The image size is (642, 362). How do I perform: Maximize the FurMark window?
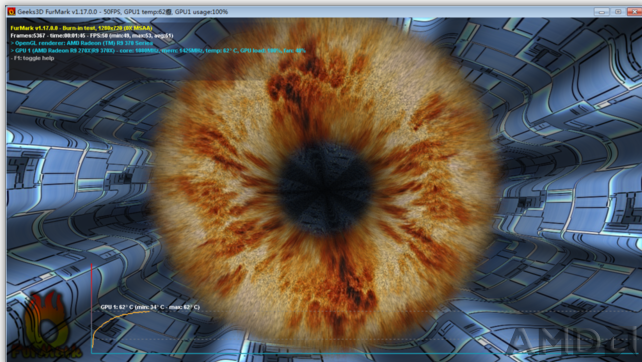pyautogui.click(x=618, y=12)
